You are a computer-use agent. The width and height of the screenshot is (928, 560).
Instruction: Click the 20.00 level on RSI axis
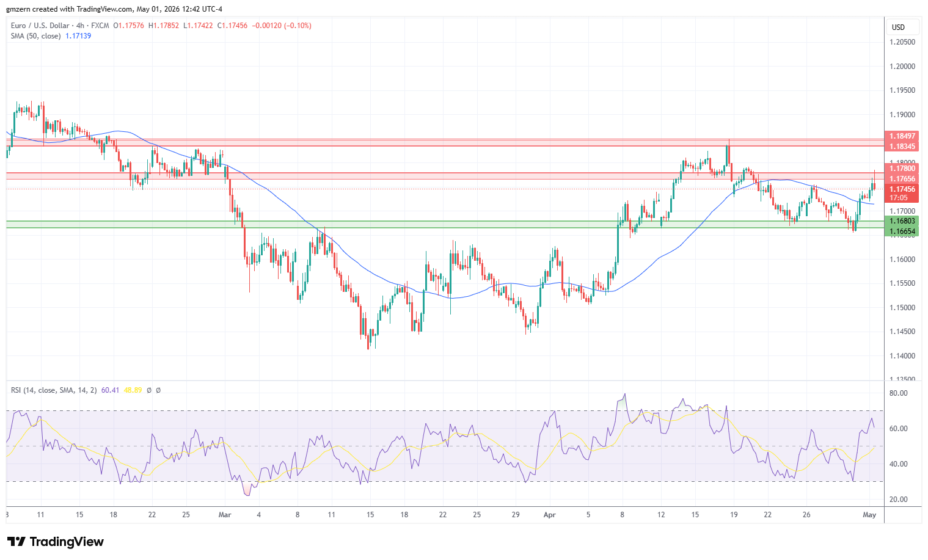point(898,500)
